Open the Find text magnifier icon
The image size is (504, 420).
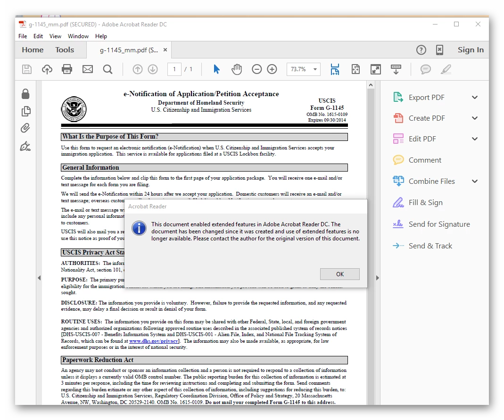(x=107, y=69)
